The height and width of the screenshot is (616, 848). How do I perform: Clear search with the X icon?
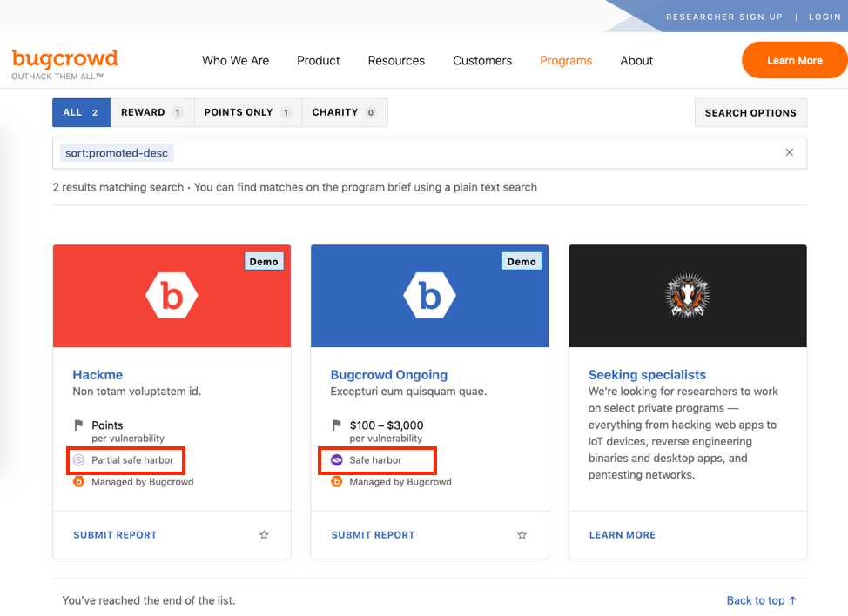coord(789,152)
